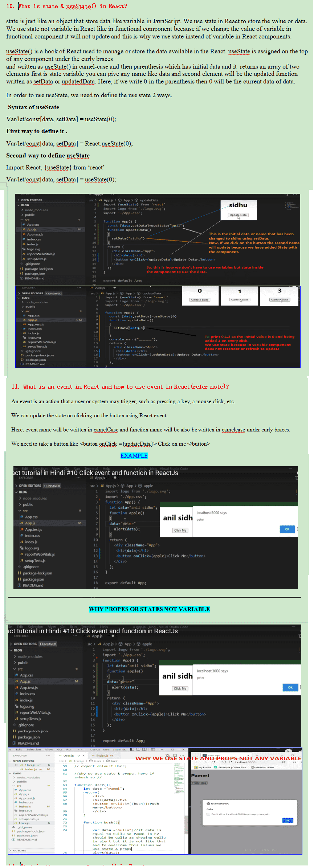Screen dimensions: 318x868
Task: Open .gitignore icon in the KARO explorer
Action: 13,827
